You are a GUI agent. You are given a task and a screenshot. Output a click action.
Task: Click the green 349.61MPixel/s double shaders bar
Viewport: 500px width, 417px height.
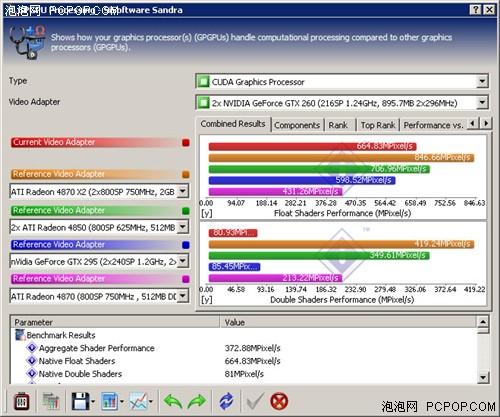point(319,256)
